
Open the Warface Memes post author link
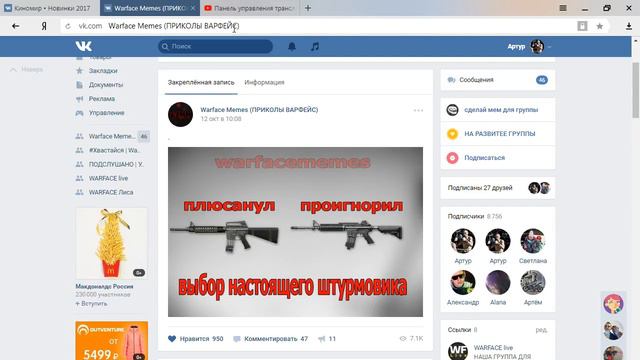tap(259, 109)
